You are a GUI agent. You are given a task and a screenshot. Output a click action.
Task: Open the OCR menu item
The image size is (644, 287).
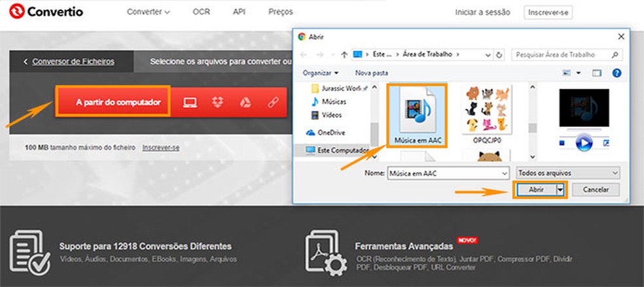202,12
